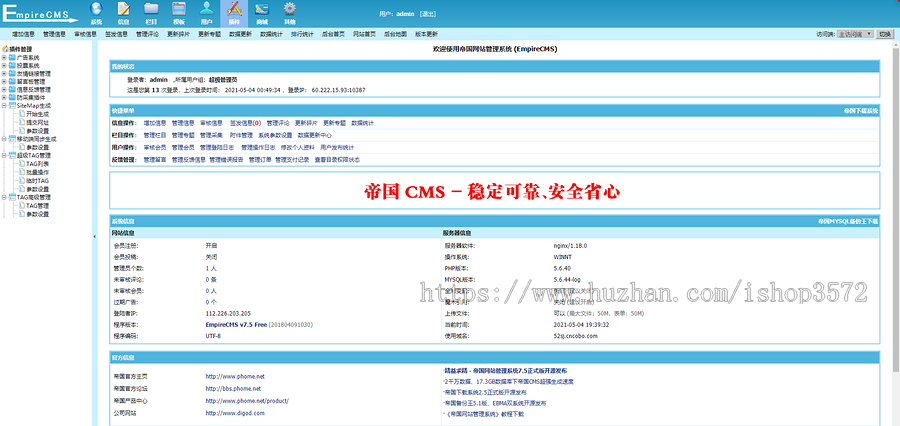Click the 信息反馈管理 folder icon
Screen dimensions: 900x426
click(x=13, y=90)
